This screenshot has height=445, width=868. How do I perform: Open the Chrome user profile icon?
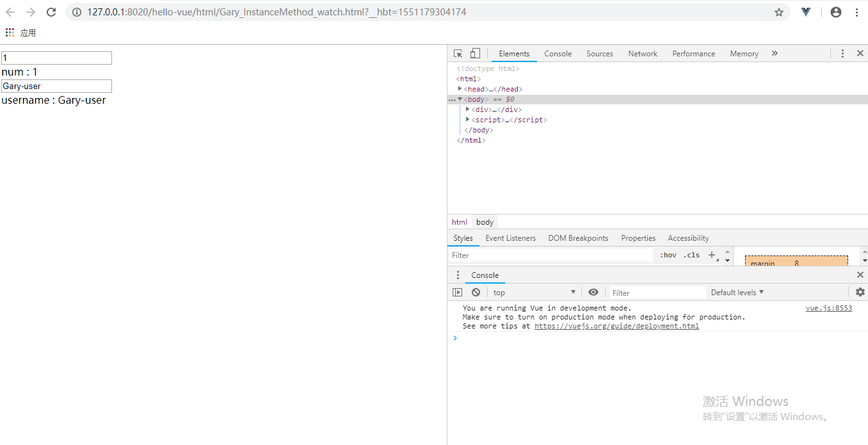click(x=836, y=12)
